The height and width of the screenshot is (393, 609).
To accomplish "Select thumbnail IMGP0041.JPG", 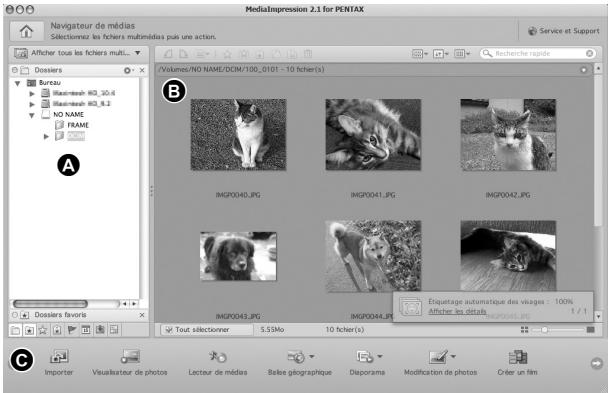I will point(373,135).
